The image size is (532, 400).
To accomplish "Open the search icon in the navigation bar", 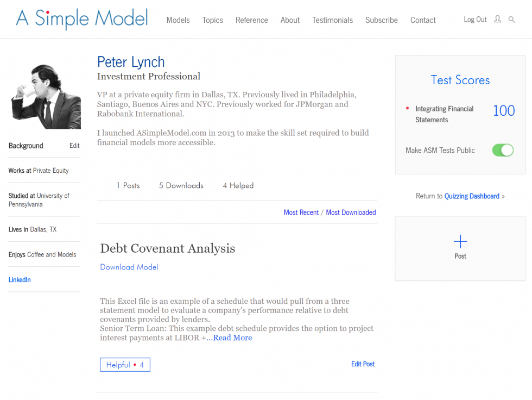I will (x=511, y=20).
